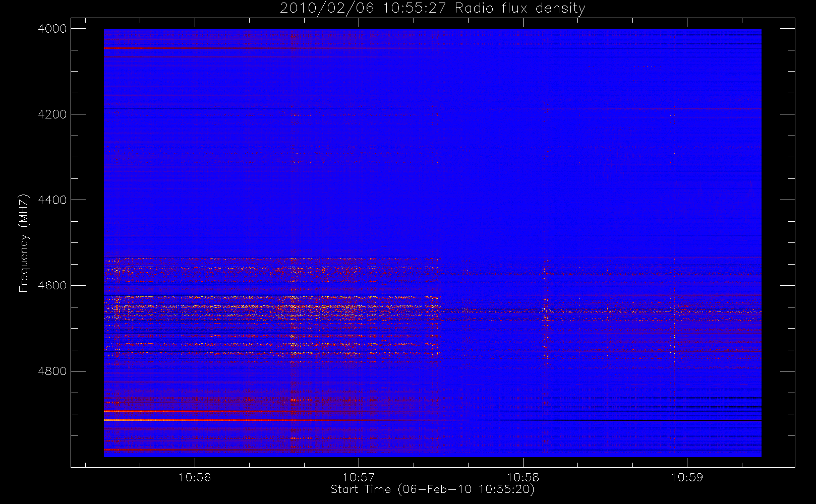Screen dimensions: 816x504
Task: Click the 10:59 time tick label
Action: (x=687, y=477)
